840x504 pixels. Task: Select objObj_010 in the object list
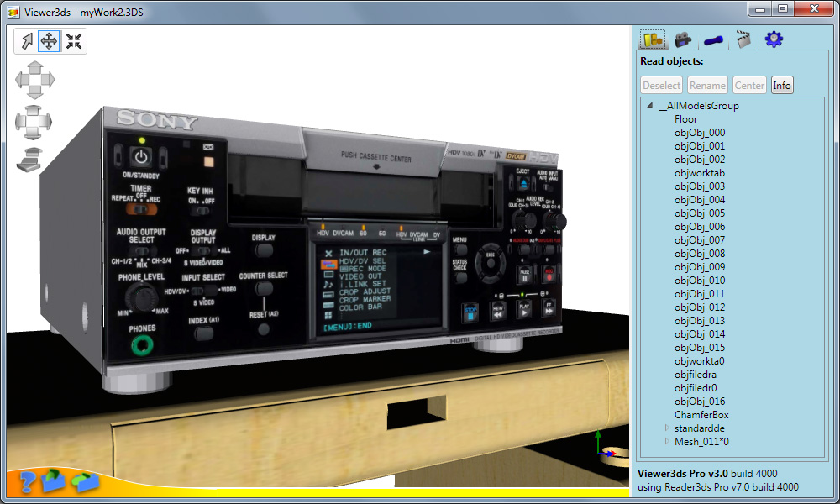pos(700,280)
